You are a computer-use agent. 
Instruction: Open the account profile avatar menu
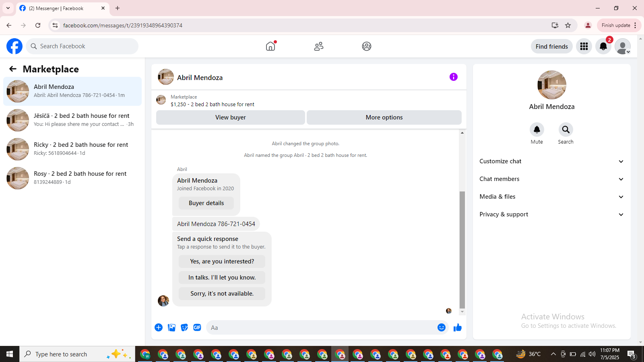point(623,46)
